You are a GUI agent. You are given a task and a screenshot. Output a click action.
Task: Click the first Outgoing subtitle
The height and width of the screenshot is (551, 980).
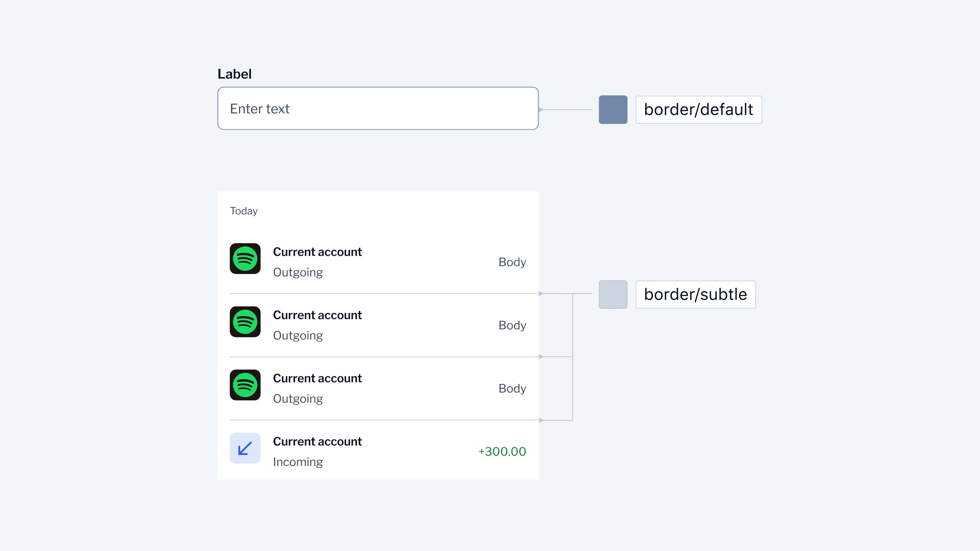[x=298, y=272]
